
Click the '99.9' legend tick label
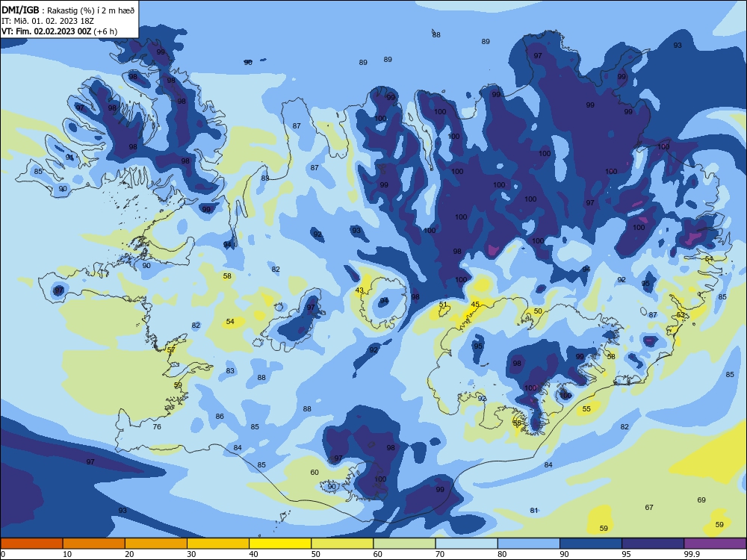coord(692,554)
